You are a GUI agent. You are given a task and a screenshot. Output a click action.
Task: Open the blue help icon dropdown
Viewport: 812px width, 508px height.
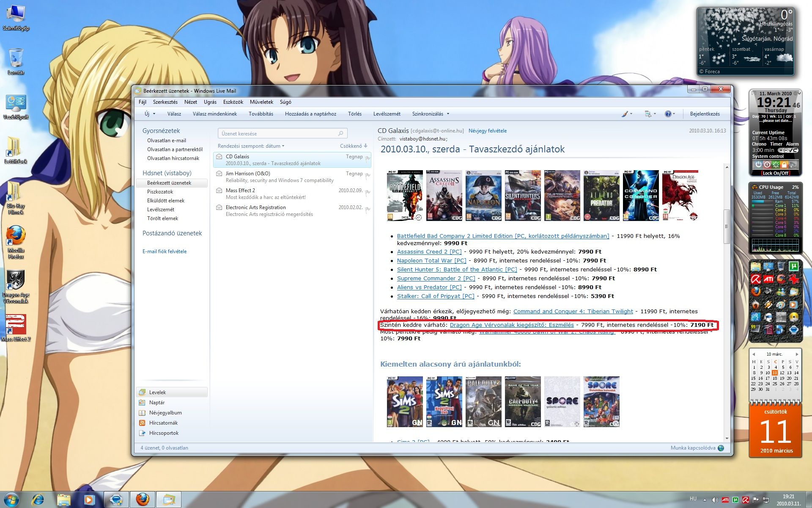pos(670,114)
